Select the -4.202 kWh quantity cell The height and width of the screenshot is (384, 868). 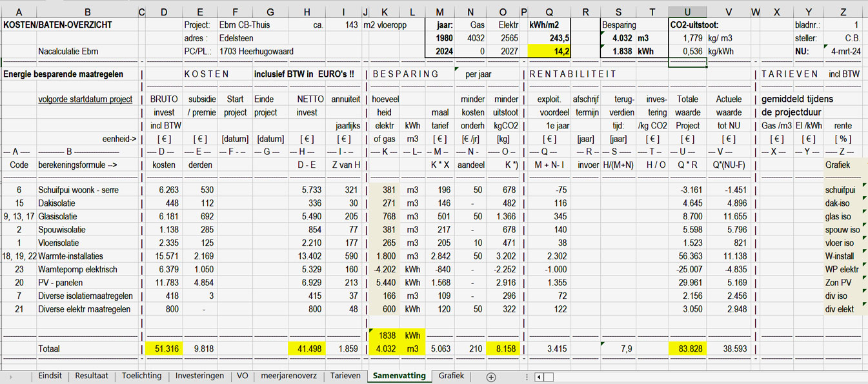[x=385, y=270]
